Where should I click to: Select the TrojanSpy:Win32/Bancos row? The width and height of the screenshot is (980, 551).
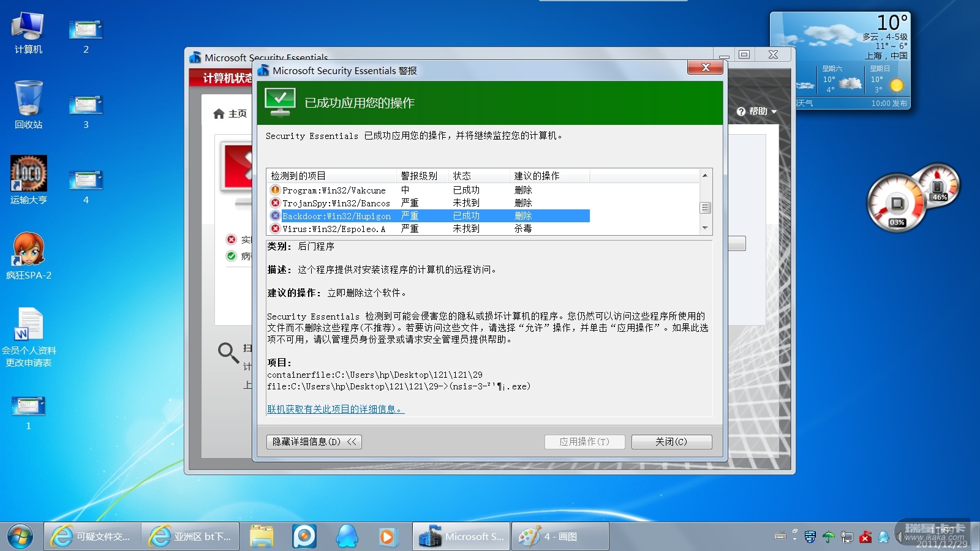pos(429,203)
